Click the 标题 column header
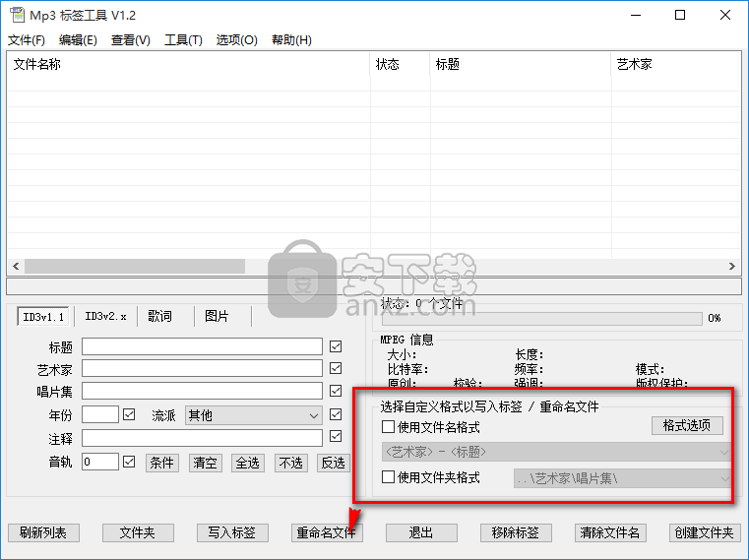 521,64
